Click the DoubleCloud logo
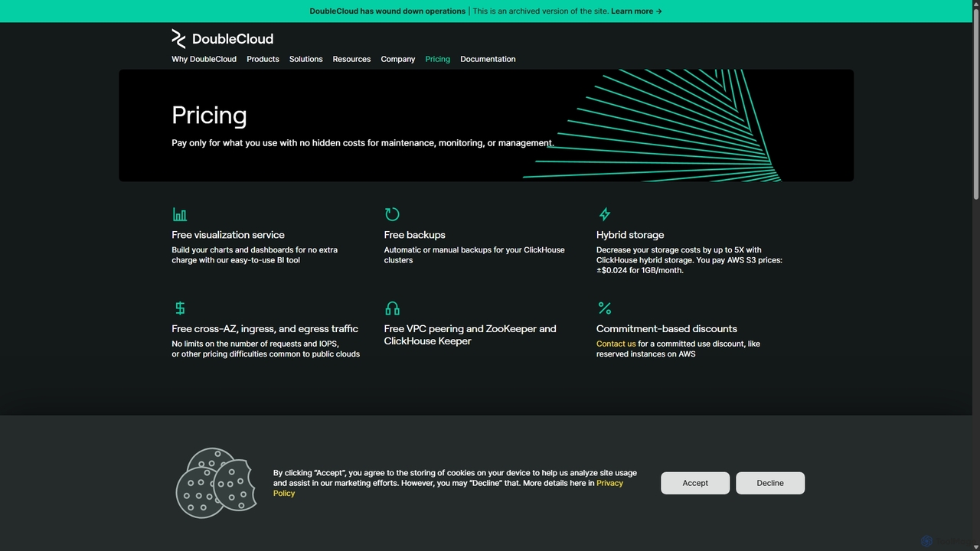 coord(222,39)
